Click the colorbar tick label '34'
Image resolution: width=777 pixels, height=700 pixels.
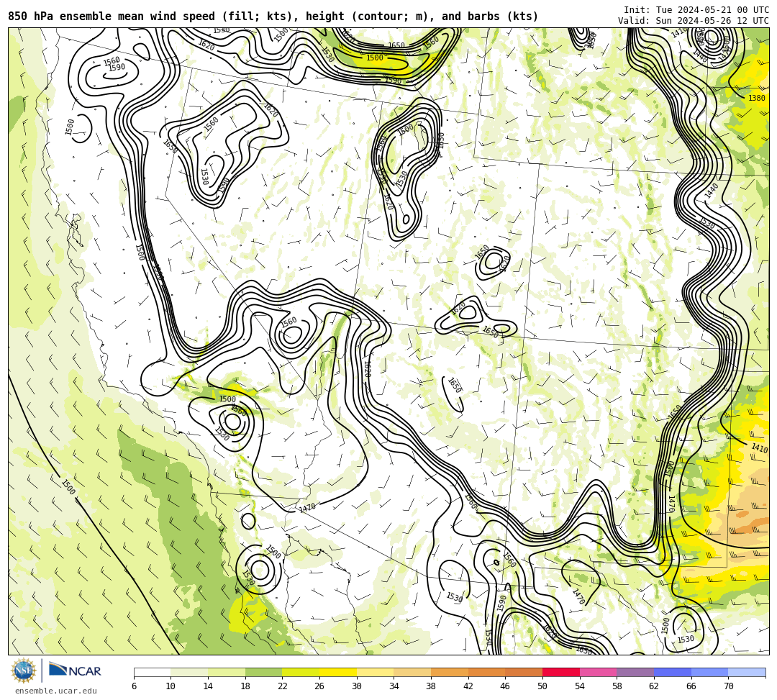(394, 686)
